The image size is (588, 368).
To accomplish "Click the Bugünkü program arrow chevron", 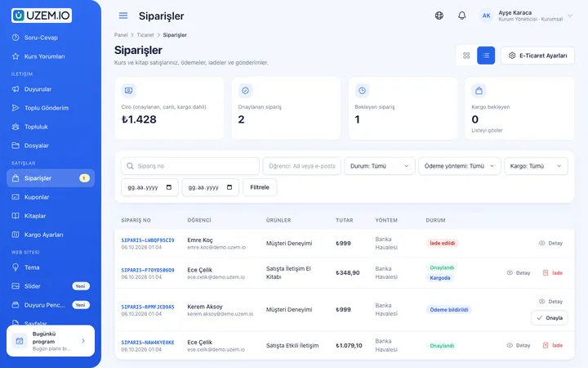I will pyautogui.click(x=83, y=340).
